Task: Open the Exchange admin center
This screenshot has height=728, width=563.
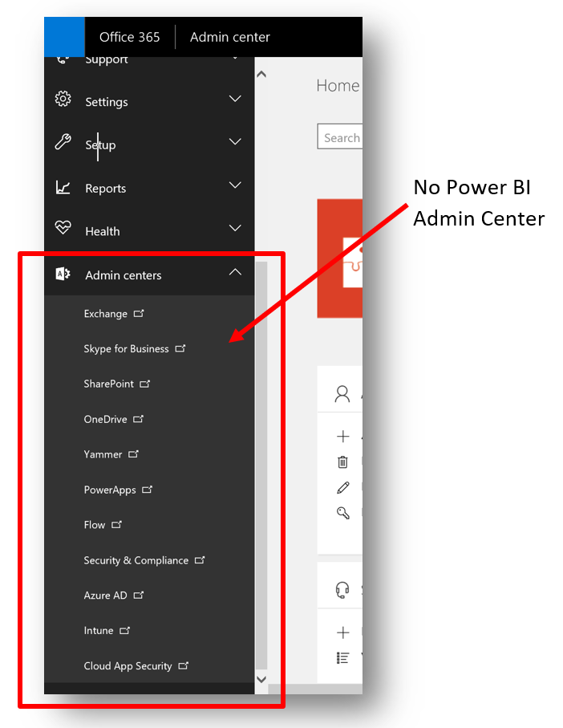Action: point(105,314)
